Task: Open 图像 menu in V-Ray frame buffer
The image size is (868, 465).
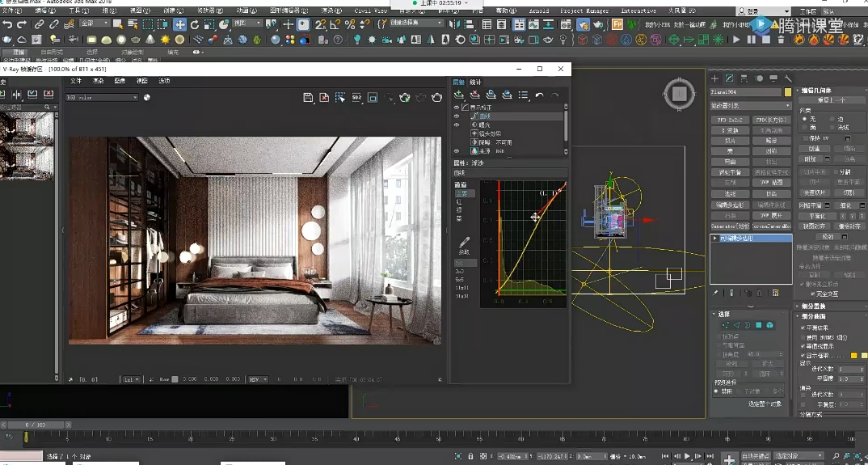Action: [x=120, y=81]
